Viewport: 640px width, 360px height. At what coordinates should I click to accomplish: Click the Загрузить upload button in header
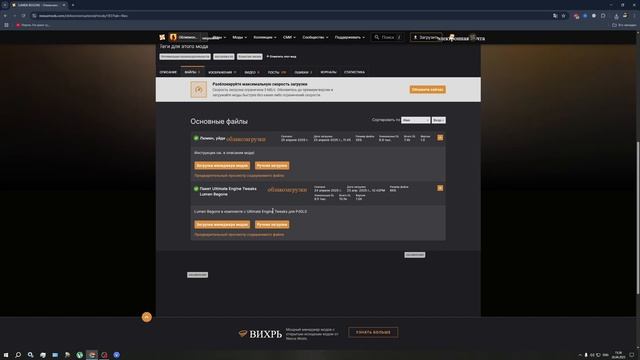click(x=426, y=37)
